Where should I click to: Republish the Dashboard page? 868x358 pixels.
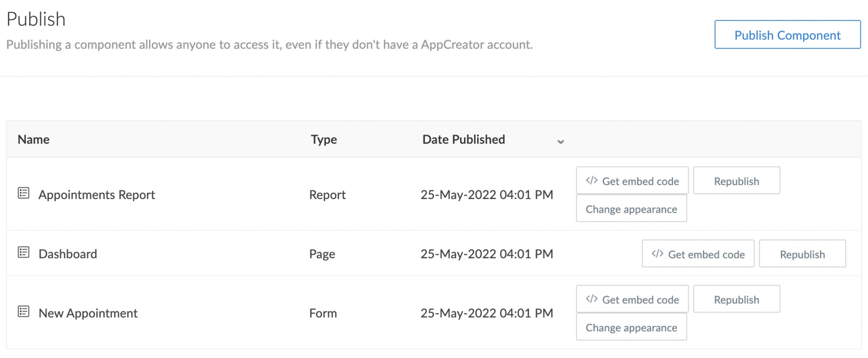coord(802,254)
